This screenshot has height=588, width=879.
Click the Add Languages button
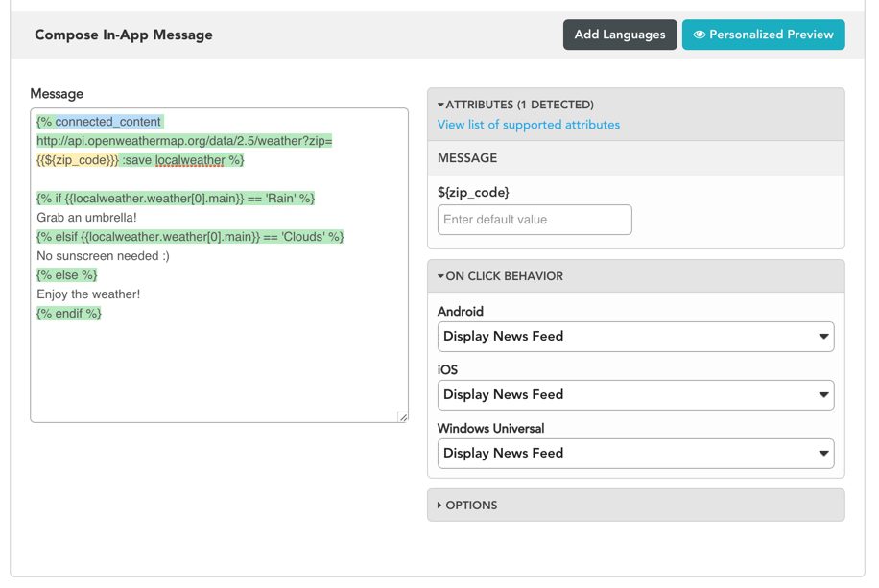[619, 35]
